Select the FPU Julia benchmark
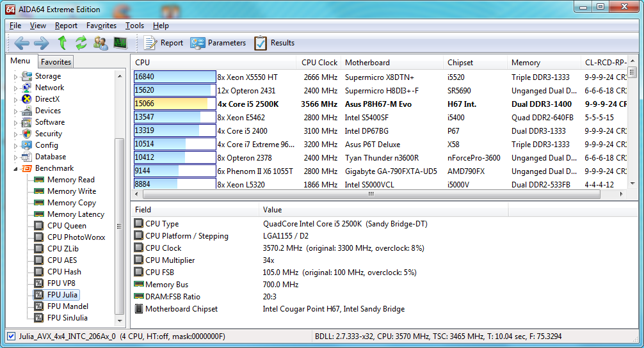 point(62,295)
